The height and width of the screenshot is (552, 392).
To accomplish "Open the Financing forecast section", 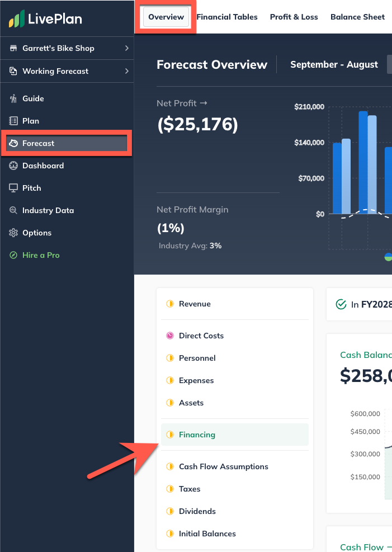I will tap(197, 435).
